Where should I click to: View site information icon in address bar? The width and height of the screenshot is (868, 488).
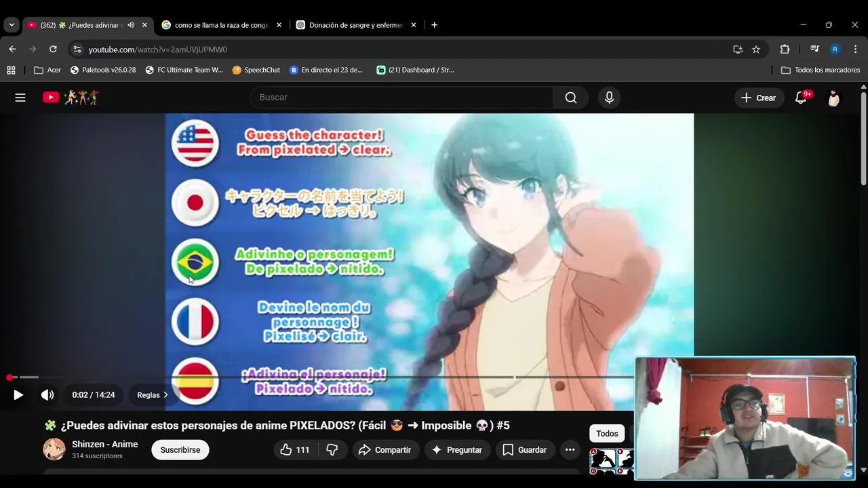point(77,49)
